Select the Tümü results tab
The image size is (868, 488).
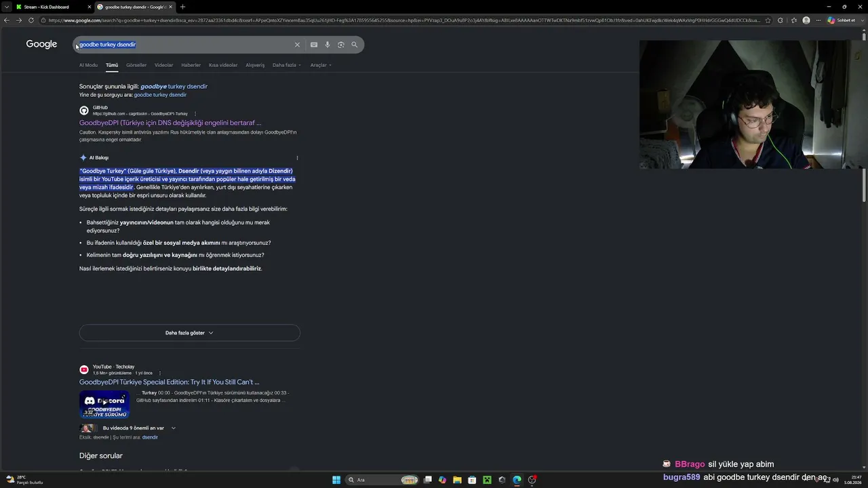pyautogui.click(x=112, y=65)
